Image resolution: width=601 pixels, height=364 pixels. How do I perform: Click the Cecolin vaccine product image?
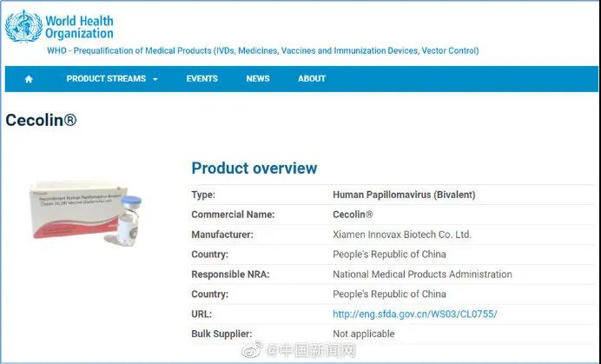coord(86,213)
